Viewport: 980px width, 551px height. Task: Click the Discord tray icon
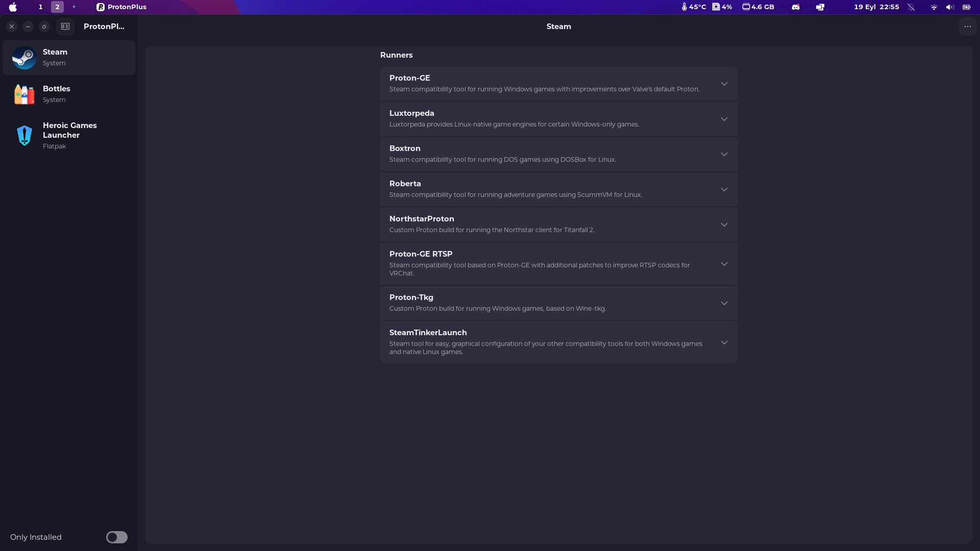[x=795, y=7]
